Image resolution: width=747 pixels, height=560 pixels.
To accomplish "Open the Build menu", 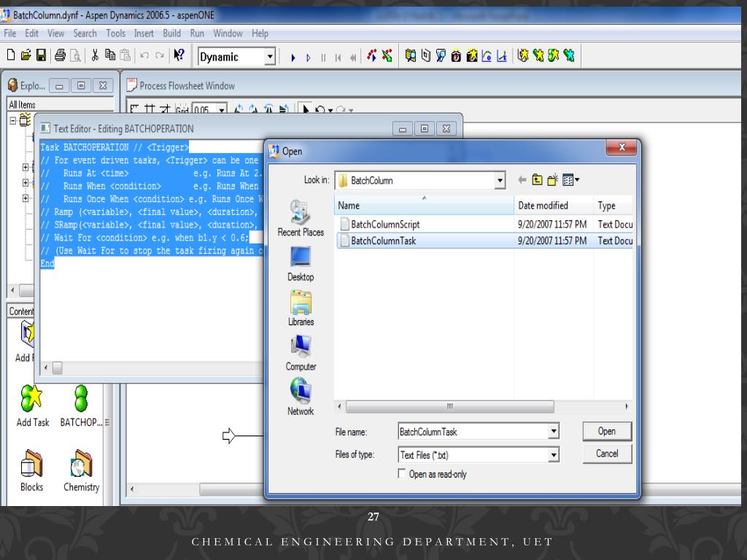I will [x=172, y=34].
